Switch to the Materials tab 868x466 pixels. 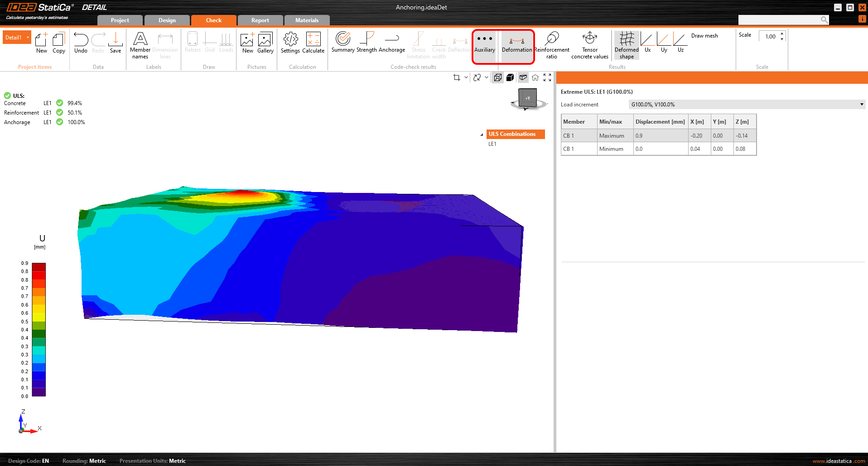307,20
